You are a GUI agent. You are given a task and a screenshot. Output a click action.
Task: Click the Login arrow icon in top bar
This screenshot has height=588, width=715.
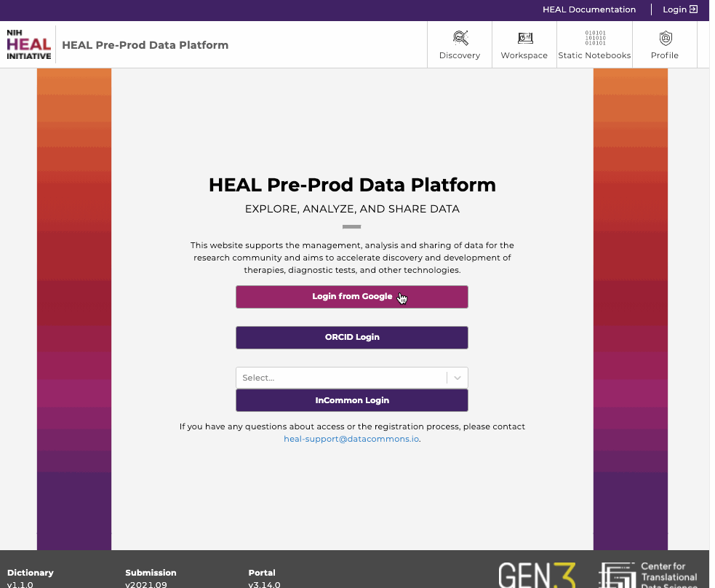coord(694,9)
